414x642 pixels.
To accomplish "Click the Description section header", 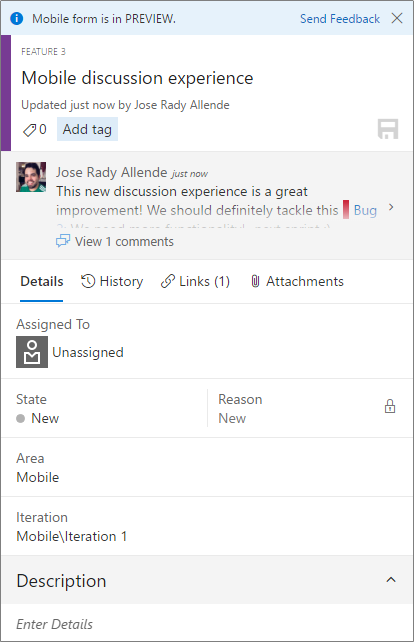I will [x=206, y=580].
